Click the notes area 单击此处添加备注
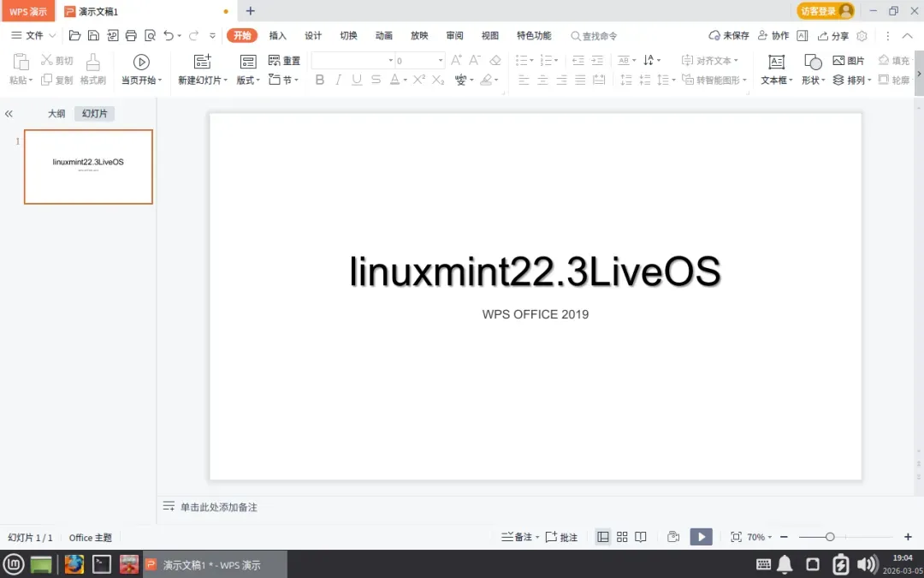This screenshot has height=578, width=924. (219, 507)
